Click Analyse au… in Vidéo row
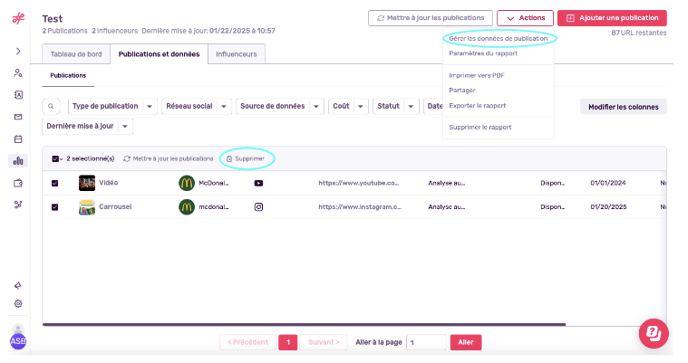 point(446,183)
